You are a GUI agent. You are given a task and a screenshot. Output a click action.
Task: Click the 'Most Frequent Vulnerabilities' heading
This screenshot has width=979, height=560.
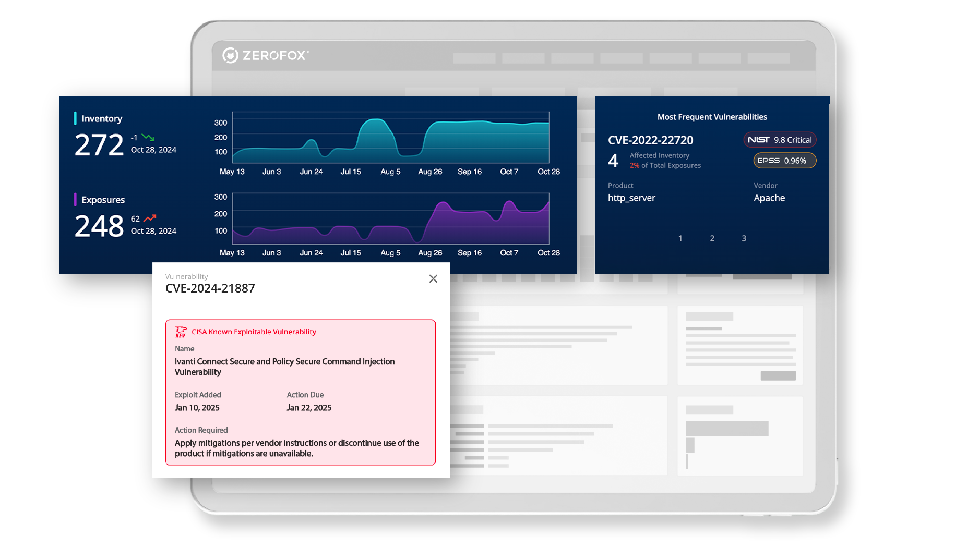(x=712, y=117)
